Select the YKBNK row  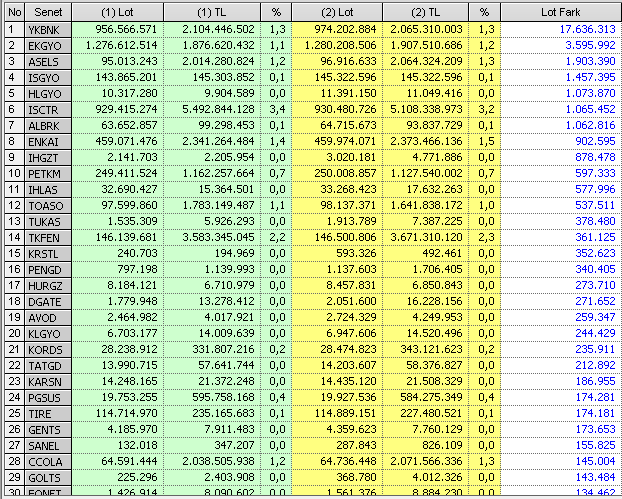pos(47,30)
